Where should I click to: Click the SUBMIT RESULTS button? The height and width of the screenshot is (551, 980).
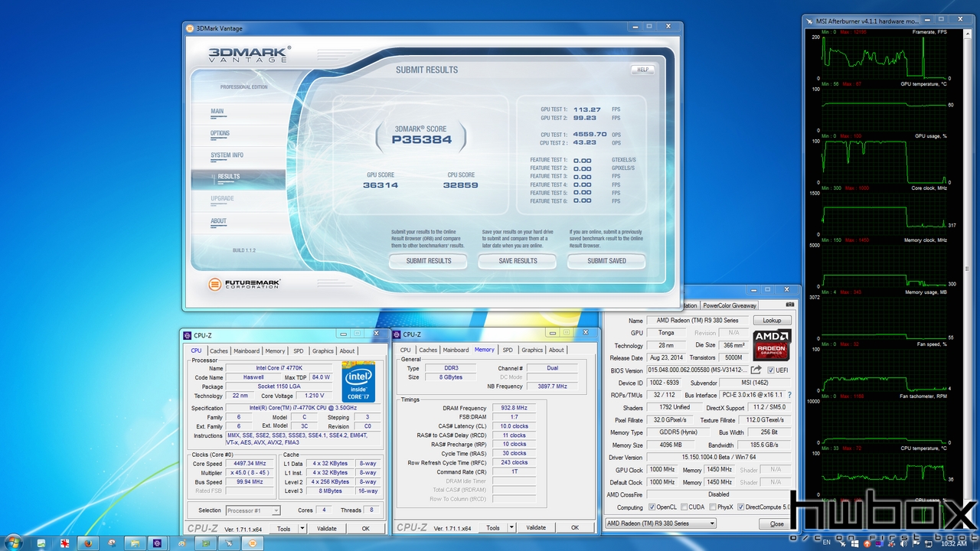(429, 261)
